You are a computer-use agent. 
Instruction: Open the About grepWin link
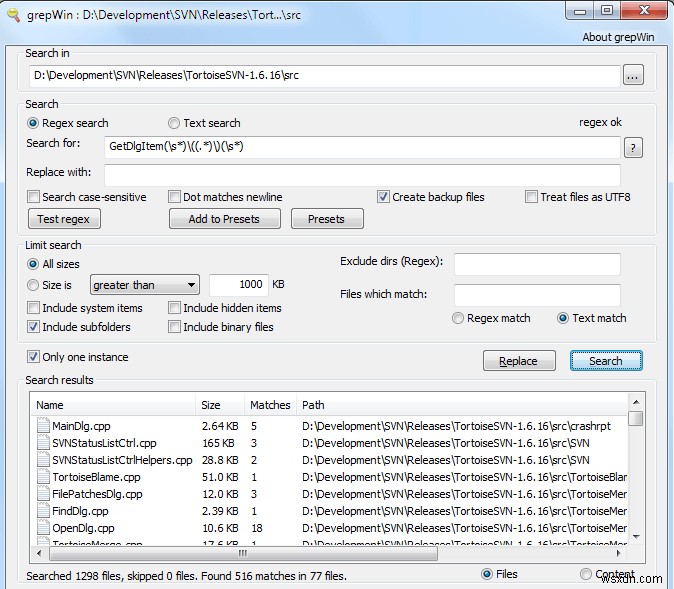click(x=618, y=37)
